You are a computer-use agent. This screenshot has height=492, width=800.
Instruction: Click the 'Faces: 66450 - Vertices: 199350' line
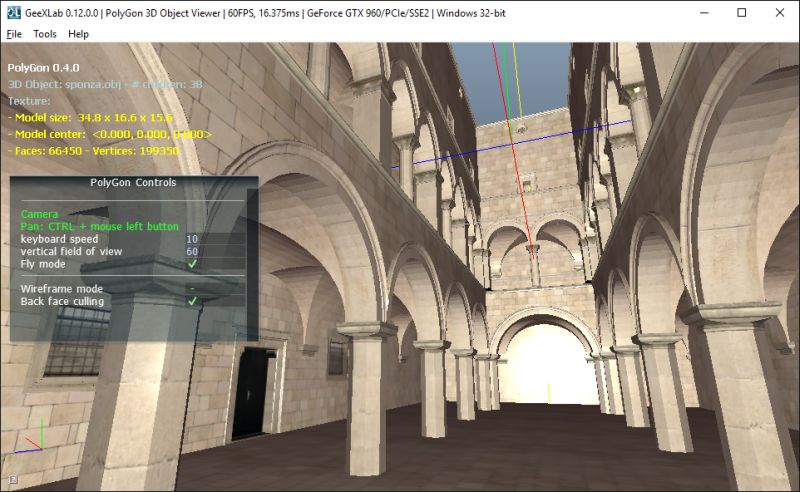pos(93,151)
